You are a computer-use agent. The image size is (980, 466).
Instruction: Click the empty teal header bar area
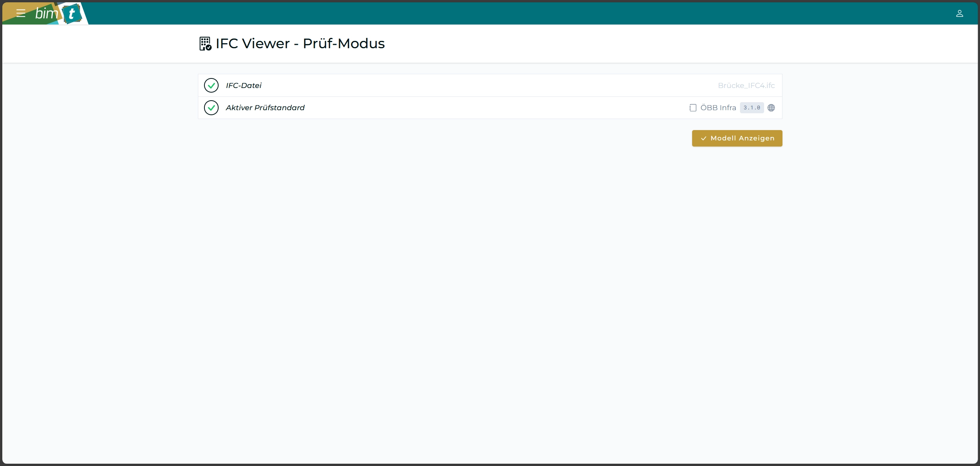pos(498,13)
